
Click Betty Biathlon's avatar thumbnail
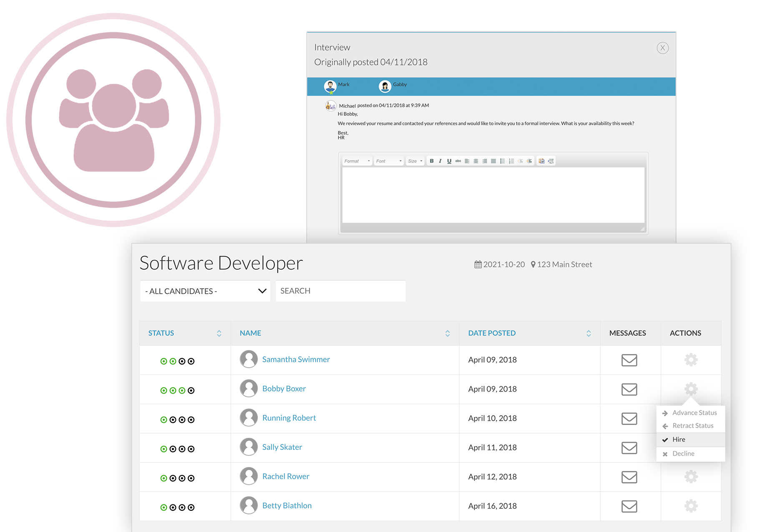coord(249,505)
